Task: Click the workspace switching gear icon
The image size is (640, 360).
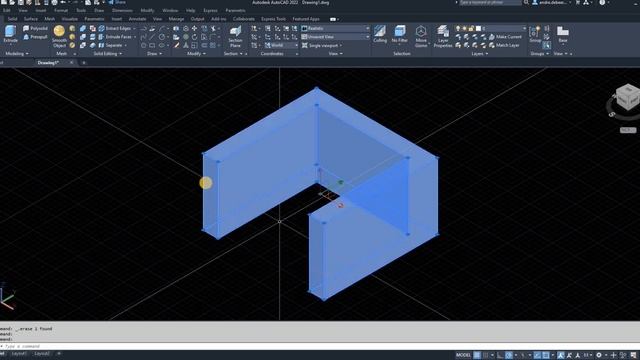Action: (x=599, y=355)
